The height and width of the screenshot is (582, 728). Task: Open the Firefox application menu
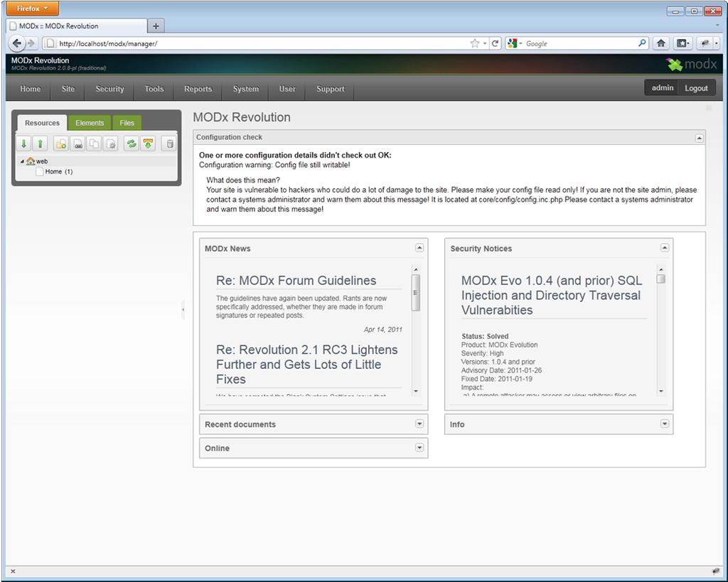coord(33,9)
